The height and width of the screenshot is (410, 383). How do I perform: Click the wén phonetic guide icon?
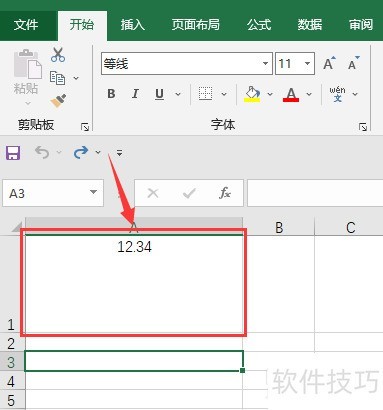click(x=337, y=94)
